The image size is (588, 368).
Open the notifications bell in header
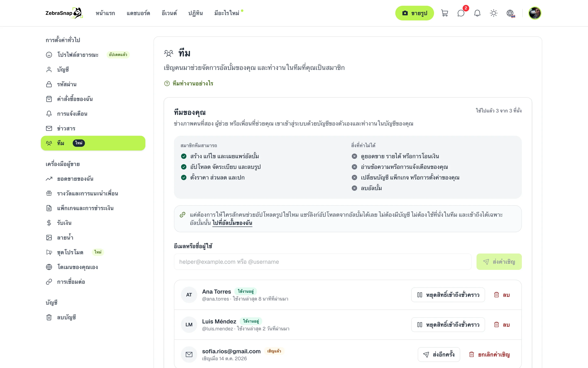(477, 13)
